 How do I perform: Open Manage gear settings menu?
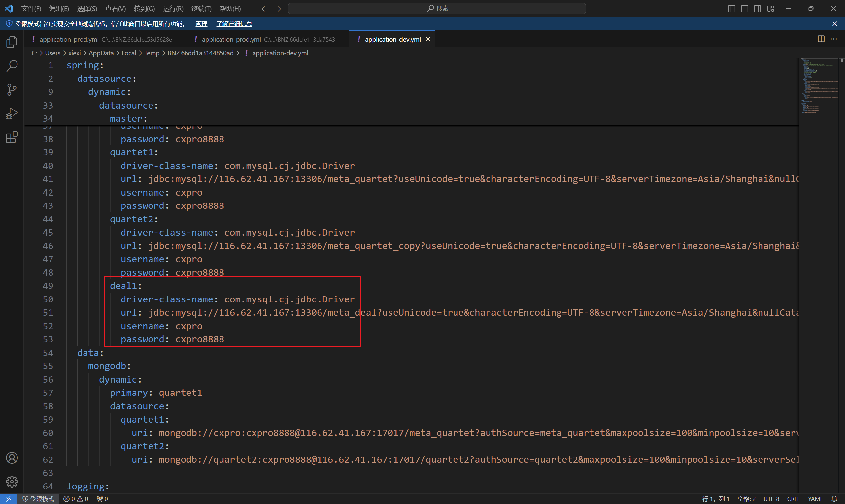(12, 481)
